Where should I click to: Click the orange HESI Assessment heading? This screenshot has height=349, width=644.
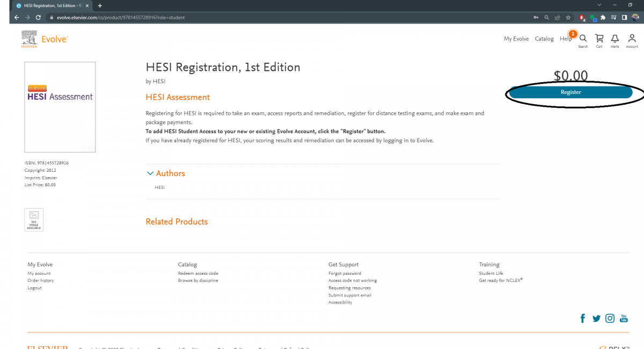pos(178,97)
